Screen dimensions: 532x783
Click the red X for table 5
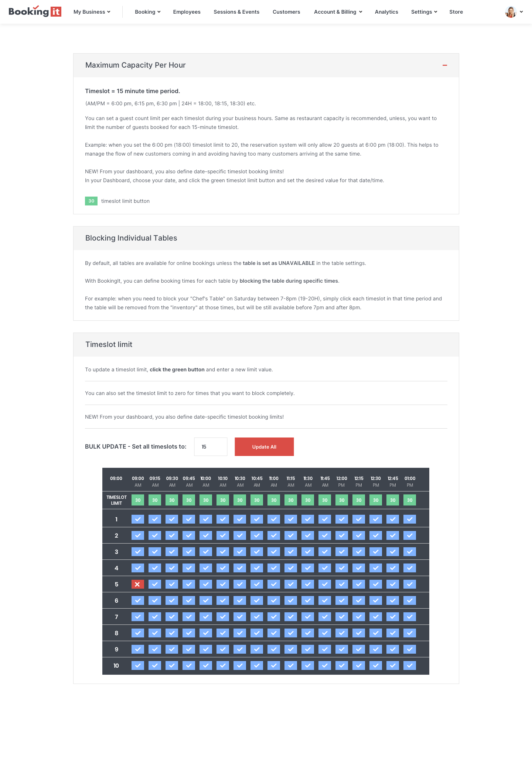click(x=138, y=584)
